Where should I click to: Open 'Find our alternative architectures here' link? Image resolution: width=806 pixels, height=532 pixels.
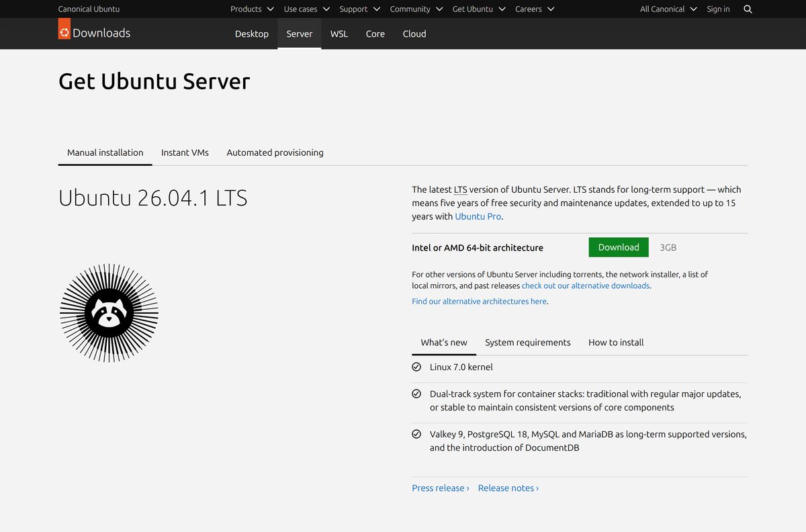pyautogui.click(x=480, y=302)
